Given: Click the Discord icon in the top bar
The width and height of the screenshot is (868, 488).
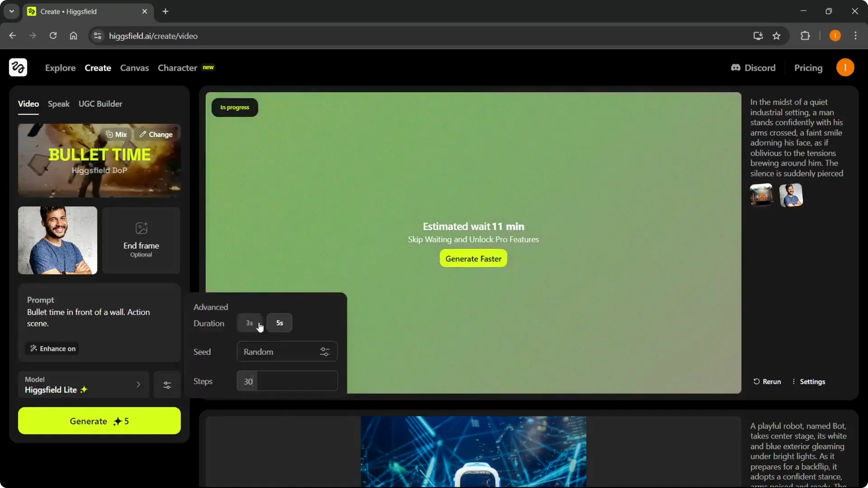Looking at the screenshot, I should [735, 68].
